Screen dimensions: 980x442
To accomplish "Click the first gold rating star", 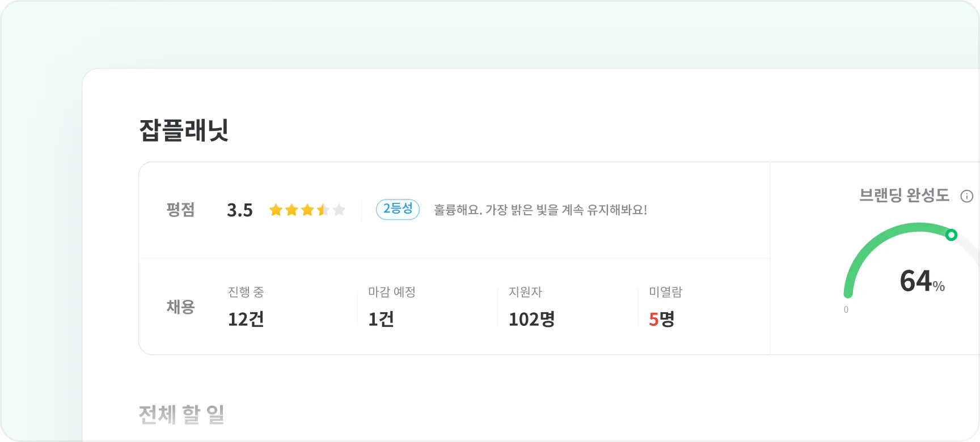I will click(276, 210).
